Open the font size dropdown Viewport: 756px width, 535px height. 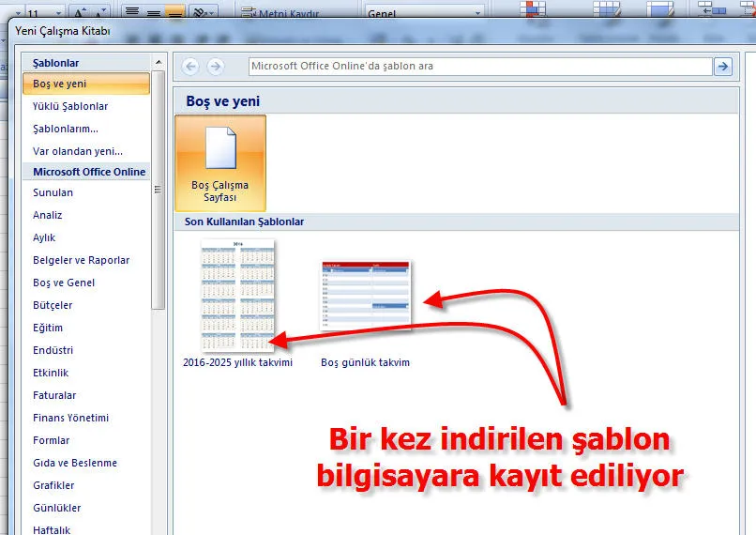[57, 14]
